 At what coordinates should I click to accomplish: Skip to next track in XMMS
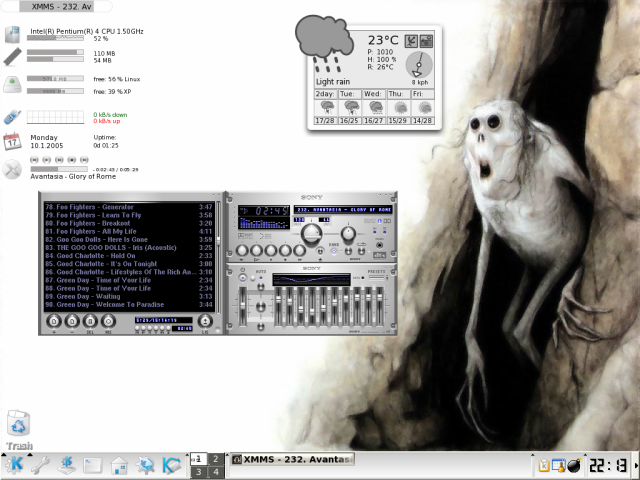pyautogui.click(x=299, y=250)
